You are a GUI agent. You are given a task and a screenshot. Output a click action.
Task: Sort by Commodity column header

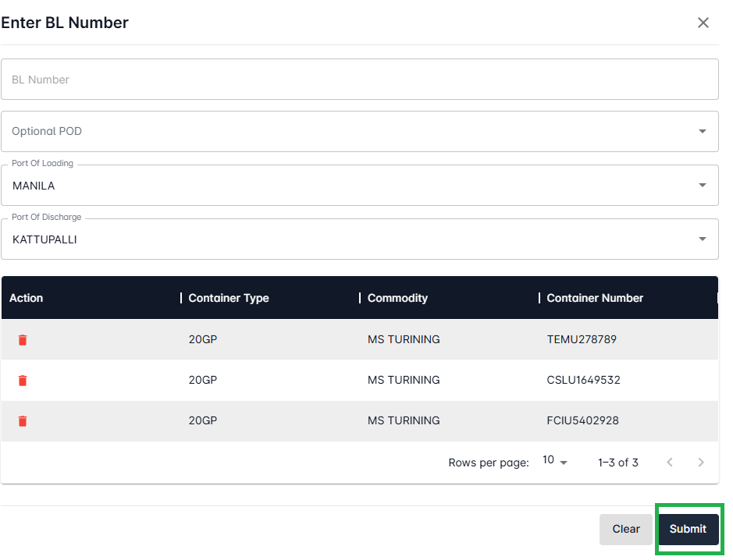(x=397, y=298)
